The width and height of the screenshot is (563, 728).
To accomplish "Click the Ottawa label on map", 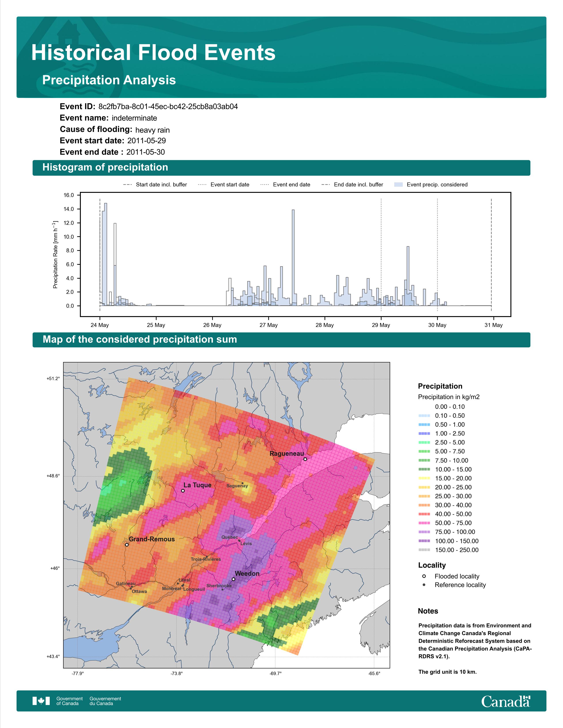I will (x=139, y=591).
